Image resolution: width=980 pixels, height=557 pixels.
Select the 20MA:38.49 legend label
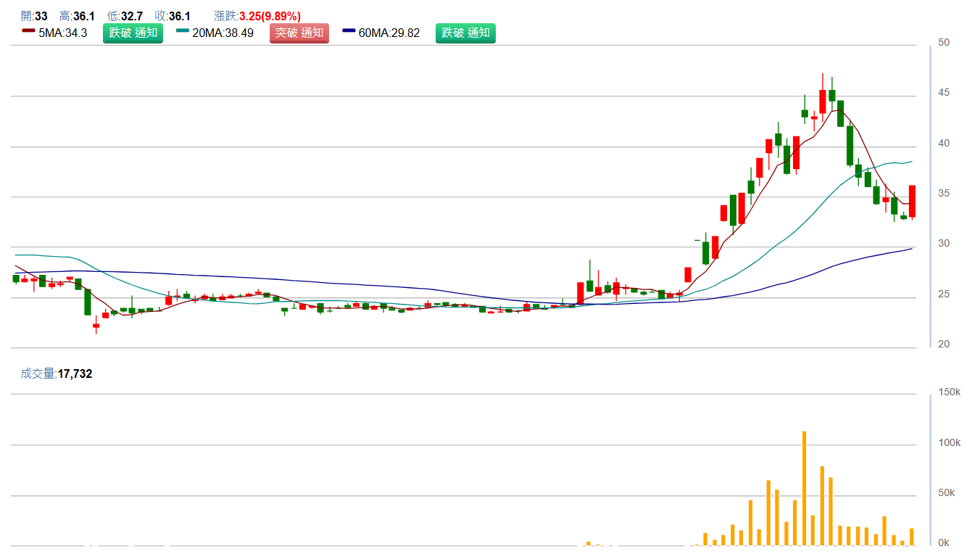(x=223, y=33)
